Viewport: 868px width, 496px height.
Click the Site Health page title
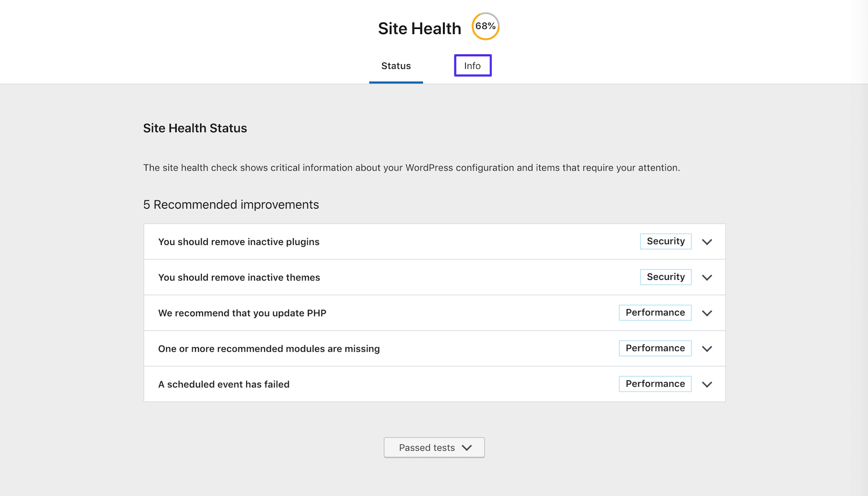[x=420, y=28]
